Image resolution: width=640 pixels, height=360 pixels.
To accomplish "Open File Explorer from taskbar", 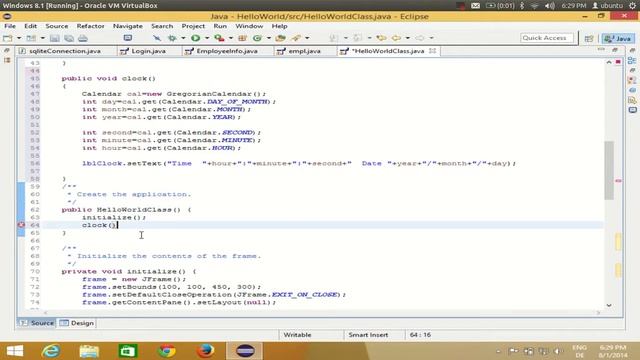I will click(89, 351).
